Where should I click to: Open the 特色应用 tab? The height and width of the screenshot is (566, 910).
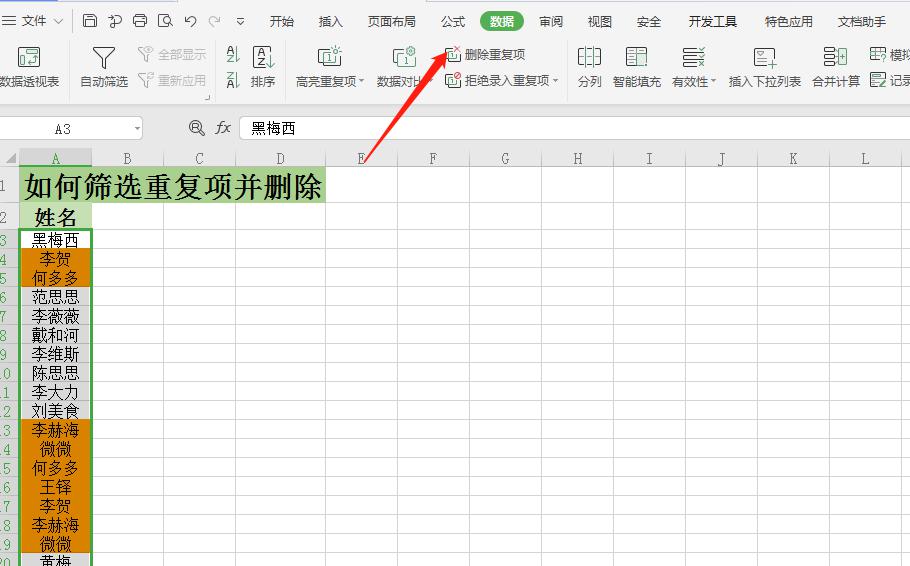click(x=788, y=21)
